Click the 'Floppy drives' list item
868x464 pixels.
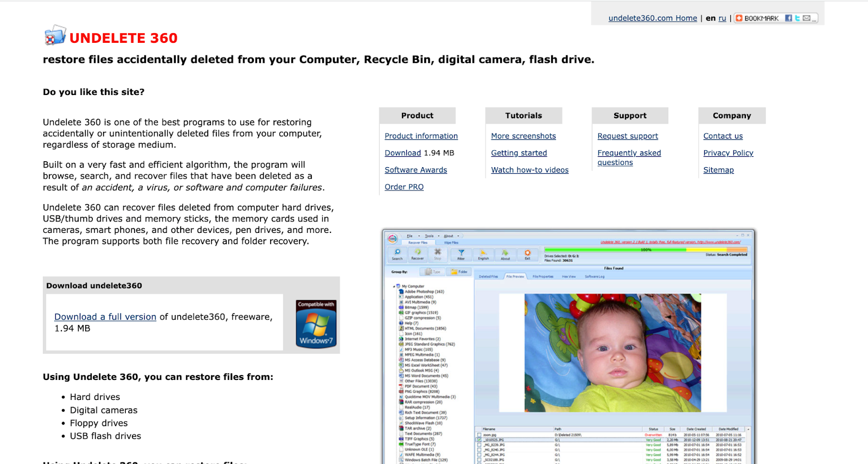pyautogui.click(x=99, y=423)
